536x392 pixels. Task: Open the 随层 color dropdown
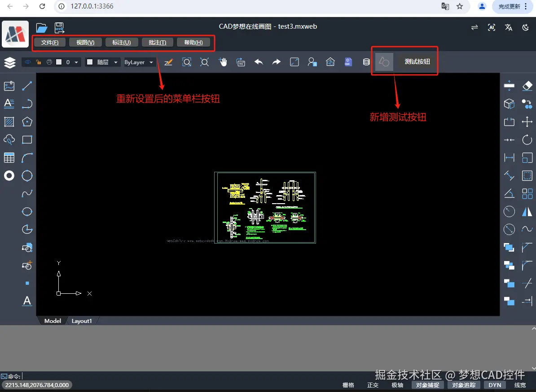[115, 62]
